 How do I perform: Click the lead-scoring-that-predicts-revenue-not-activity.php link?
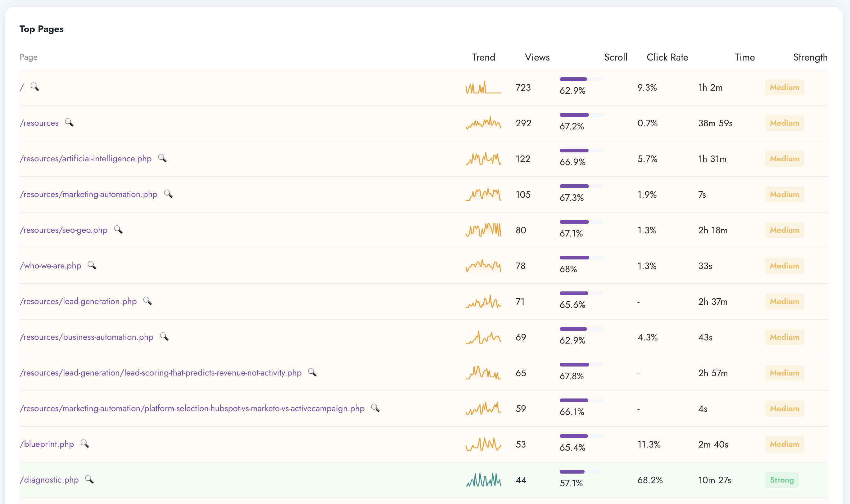(x=161, y=372)
